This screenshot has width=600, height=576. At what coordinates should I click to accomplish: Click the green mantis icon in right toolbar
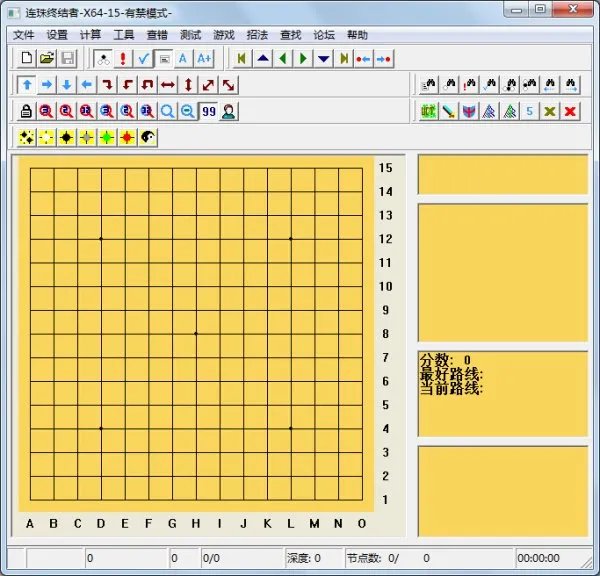tap(429, 111)
